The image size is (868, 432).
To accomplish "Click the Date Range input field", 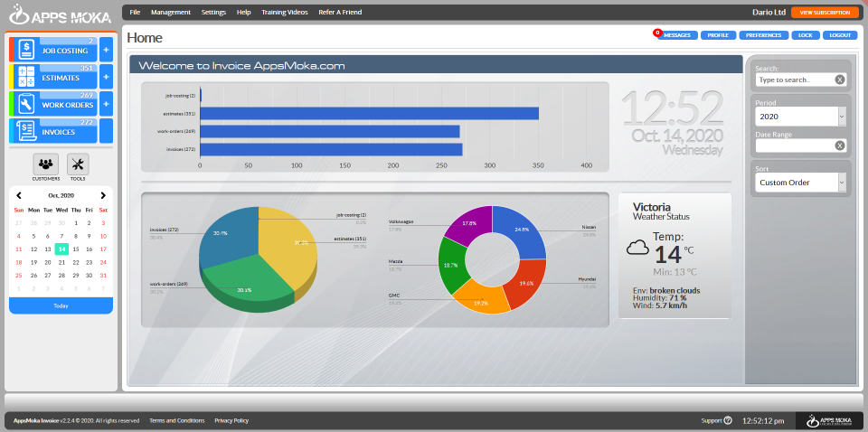I will click(x=795, y=146).
